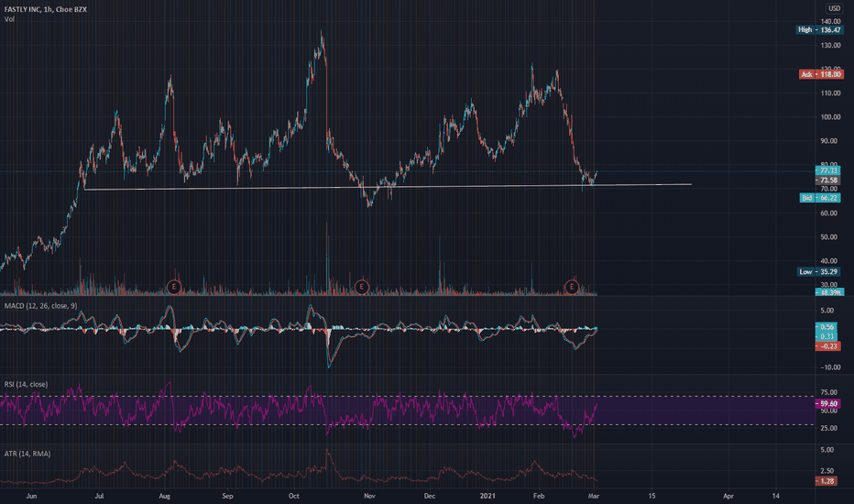The height and width of the screenshot is (504, 854).
Task: Select the RSI (14, close) legend
Action: (27, 385)
